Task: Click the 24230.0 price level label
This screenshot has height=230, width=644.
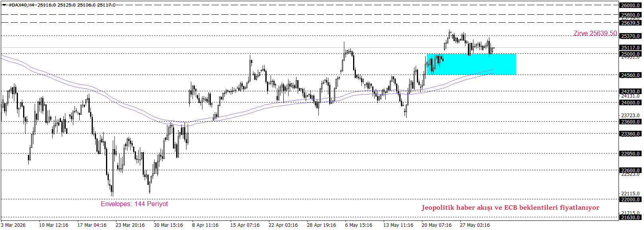Action: [630, 91]
